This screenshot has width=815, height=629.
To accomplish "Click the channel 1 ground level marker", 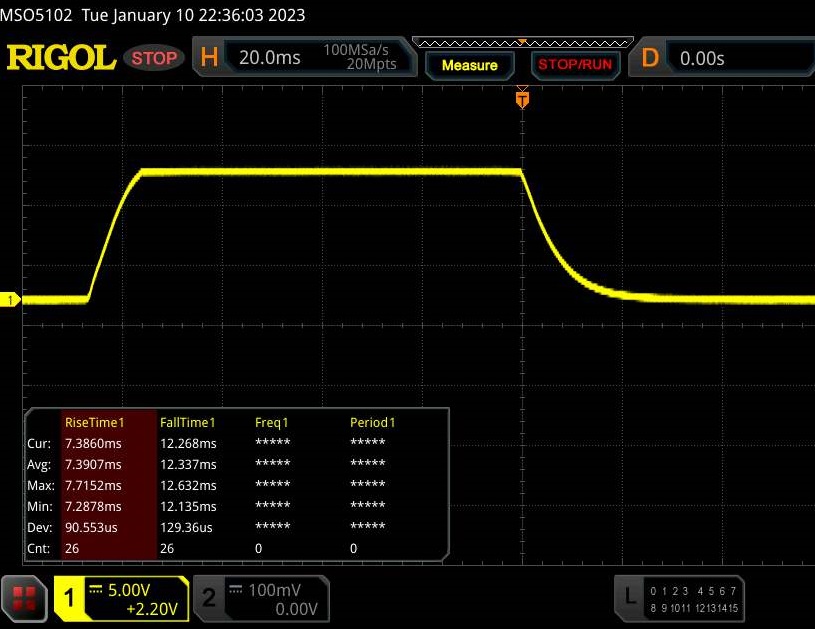I will click(10, 300).
